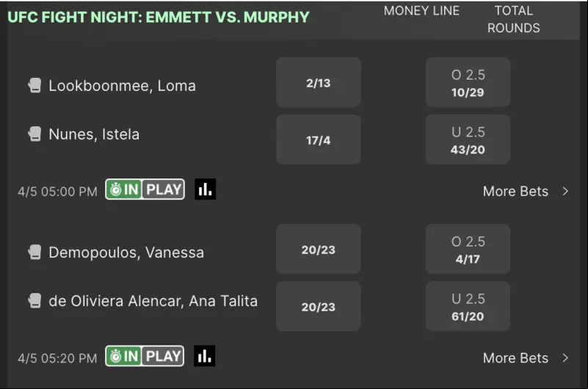The height and width of the screenshot is (389, 588).
Task: Click boxing glove icon beside Nunes, Istela
Action: [x=35, y=134]
